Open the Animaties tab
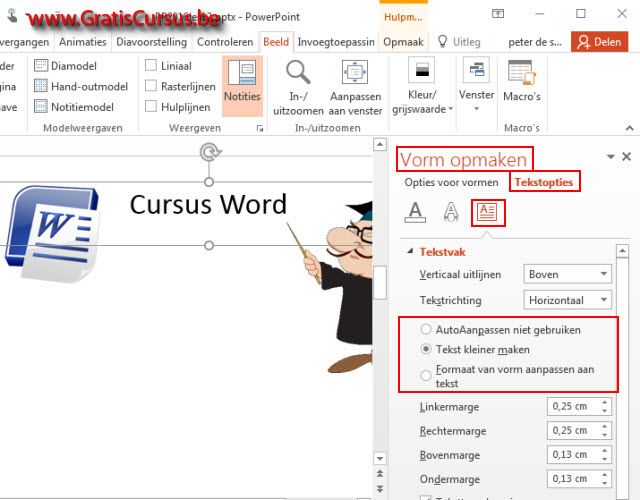The width and height of the screenshot is (640, 500). pyautogui.click(x=82, y=42)
